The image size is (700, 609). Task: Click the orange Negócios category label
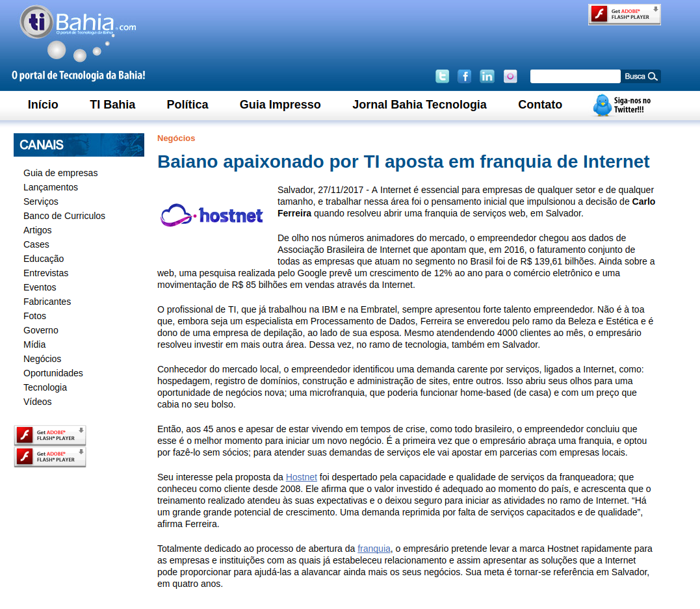176,138
